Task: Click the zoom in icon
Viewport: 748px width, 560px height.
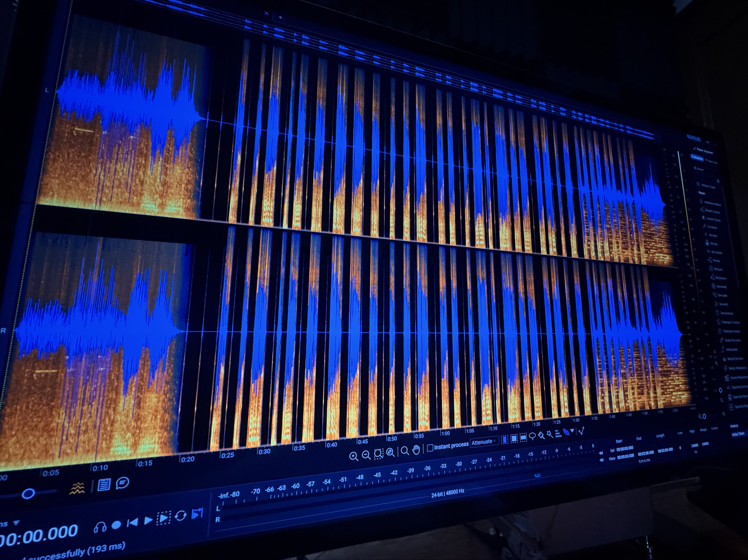Action: (354, 457)
